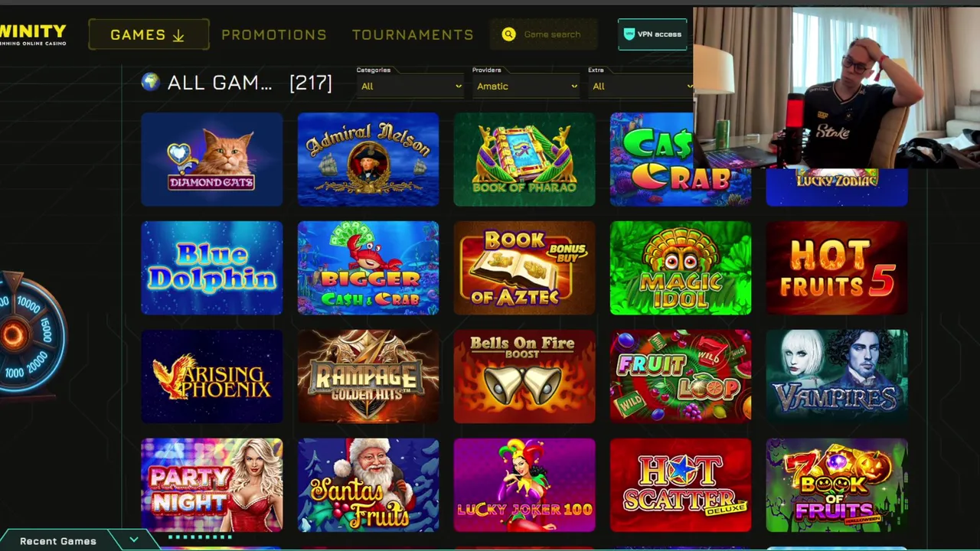Open the Tournaments menu item
Image resolution: width=980 pixels, height=551 pixels.
click(413, 35)
